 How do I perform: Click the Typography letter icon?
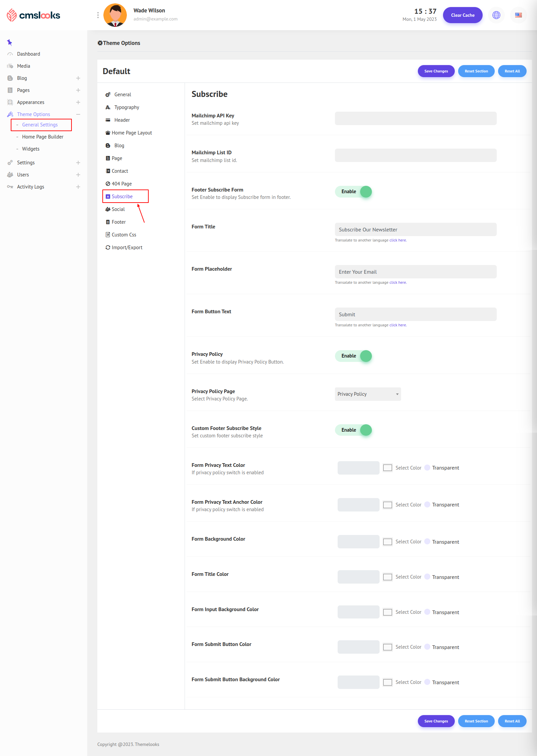(x=108, y=107)
